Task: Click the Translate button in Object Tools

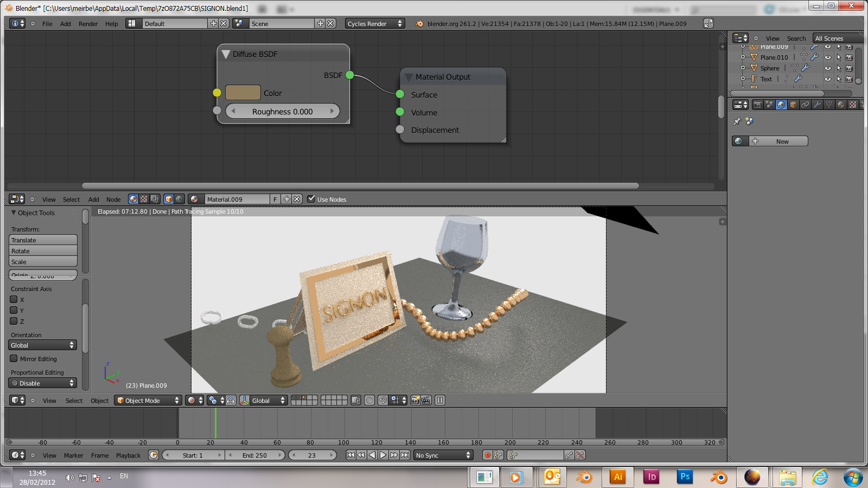Action: pos(43,240)
